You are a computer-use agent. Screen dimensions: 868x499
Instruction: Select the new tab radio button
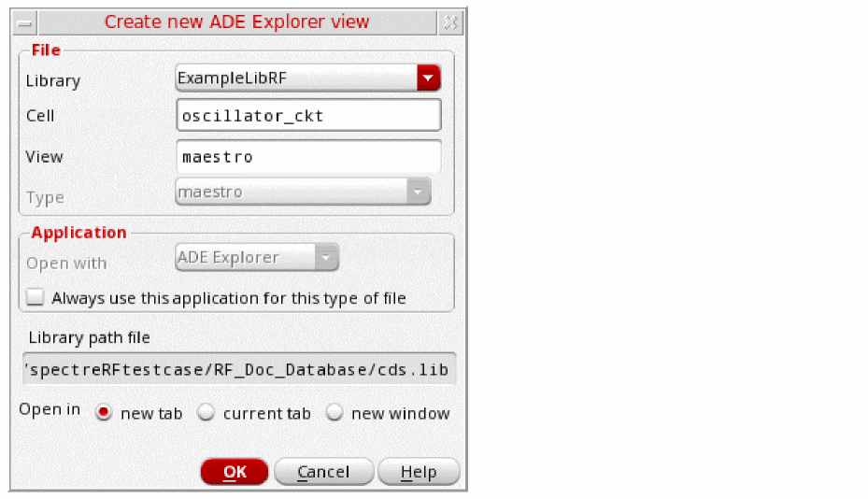tap(104, 413)
